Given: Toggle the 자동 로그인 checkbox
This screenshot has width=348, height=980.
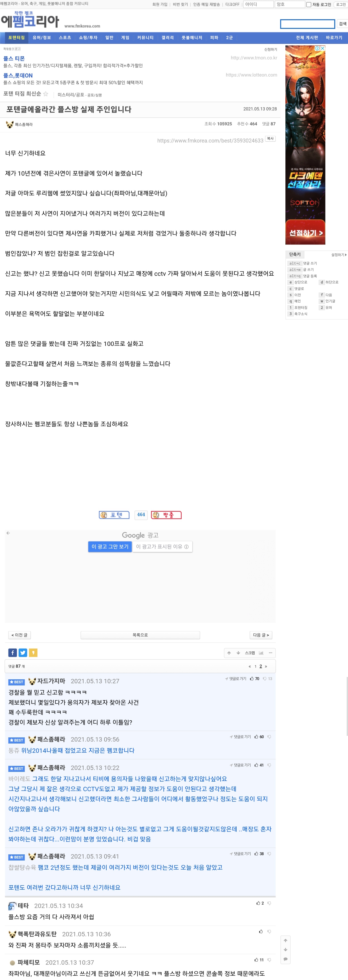Looking at the screenshot, I should 309,5.
